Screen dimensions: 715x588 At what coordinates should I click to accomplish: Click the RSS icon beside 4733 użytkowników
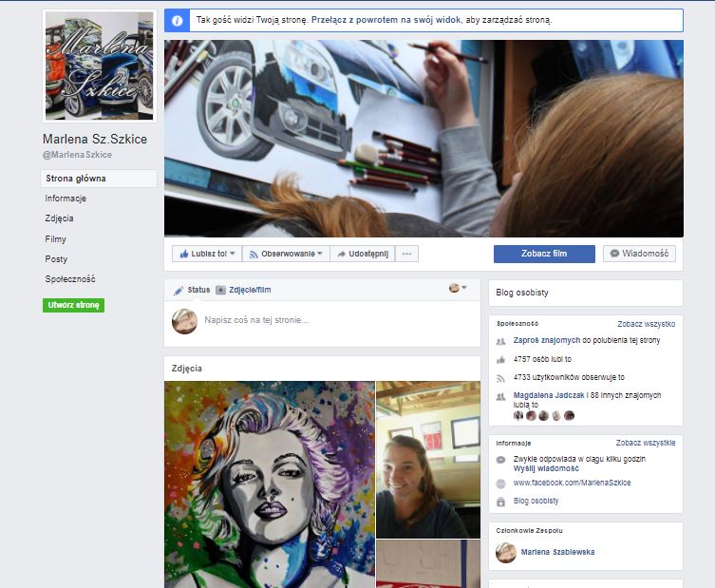tap(500, 378)
